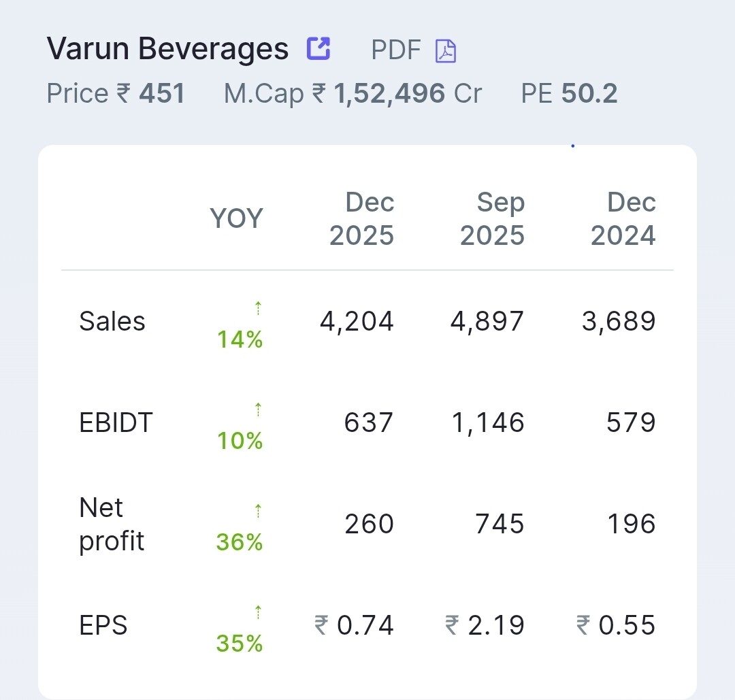Click the EPS YOY up arrow

[258, 612]
